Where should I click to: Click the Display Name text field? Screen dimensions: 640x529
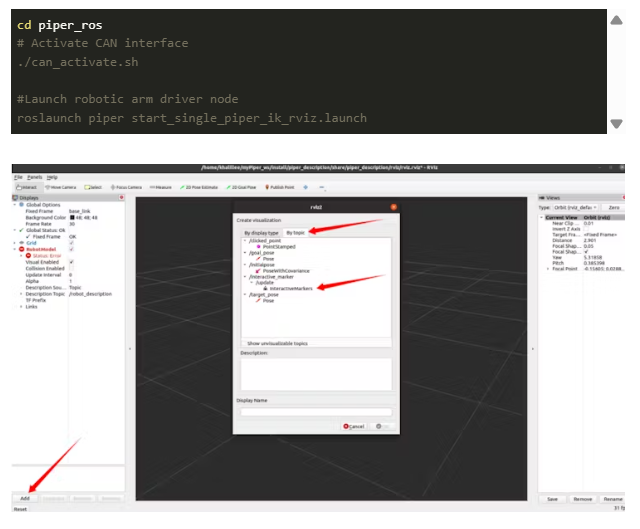tap(315, 411)
